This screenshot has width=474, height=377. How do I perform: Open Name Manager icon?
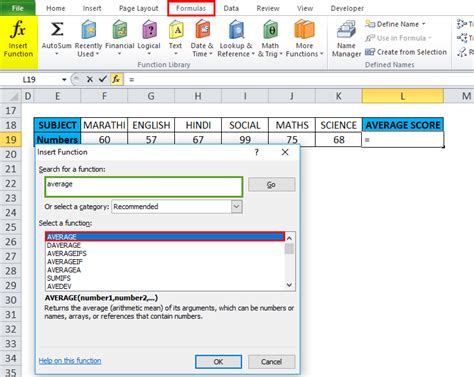347,30
